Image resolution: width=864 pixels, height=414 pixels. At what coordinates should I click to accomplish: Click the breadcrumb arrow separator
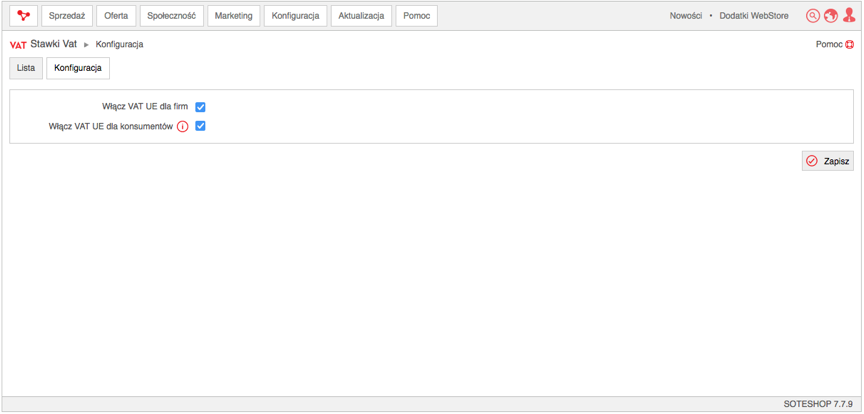(x=87, y=45)
